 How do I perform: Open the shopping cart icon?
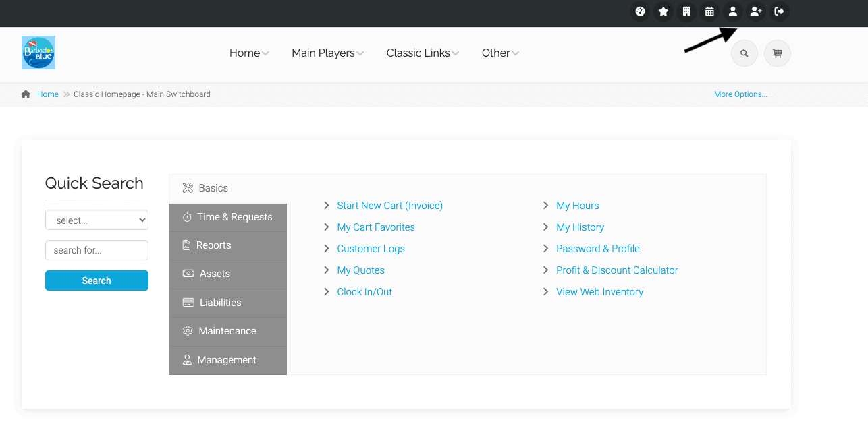click(x=777, y=53)
